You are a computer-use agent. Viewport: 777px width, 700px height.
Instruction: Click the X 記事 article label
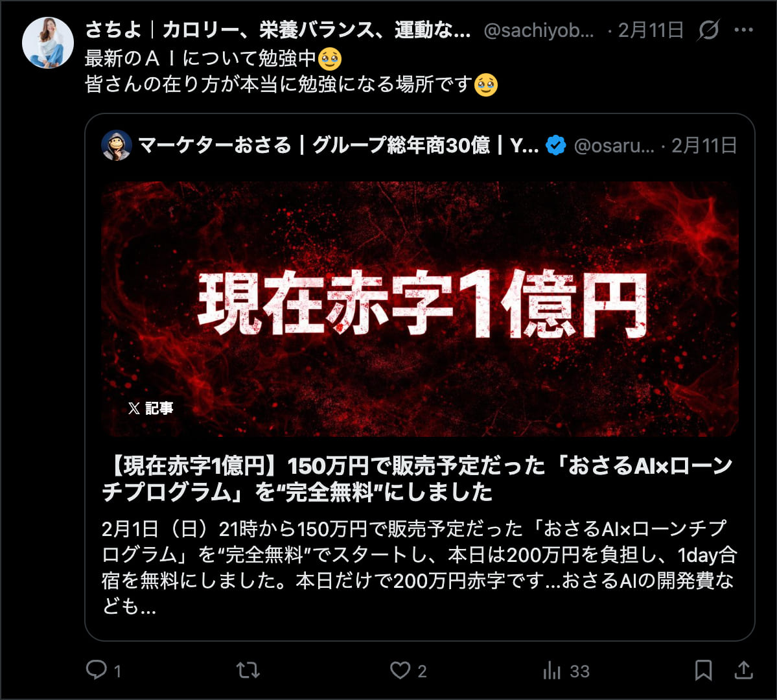tap(150, 408)
